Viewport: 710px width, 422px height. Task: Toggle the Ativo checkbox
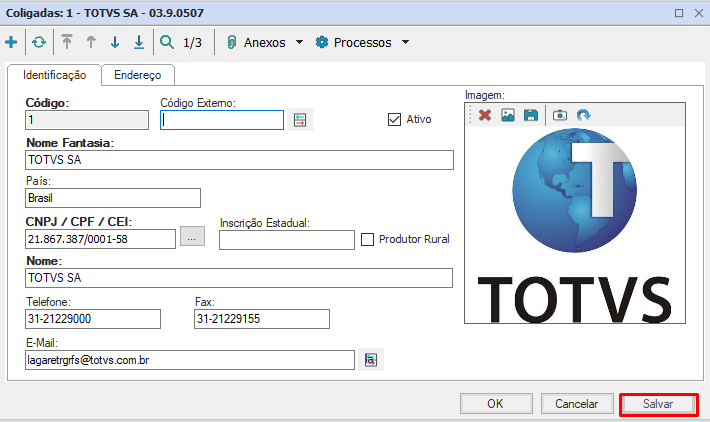[x=394, y=120]
